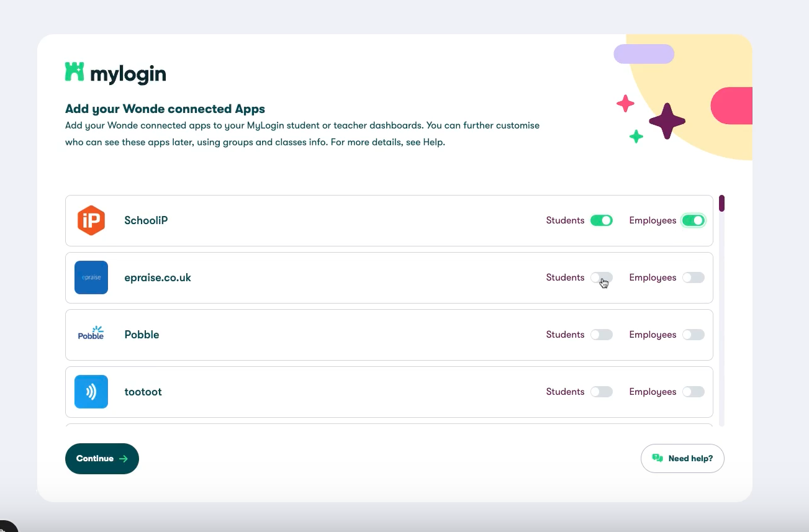The width and height of the screenshot is (809, 532).
Task: Select the epraise.co.uk app icon
Action: [x=91, y=277]
